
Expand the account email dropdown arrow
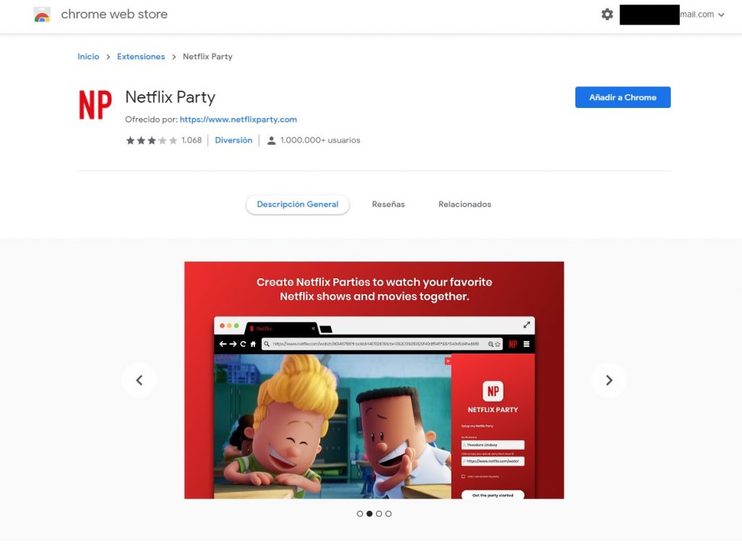(721, 14)
